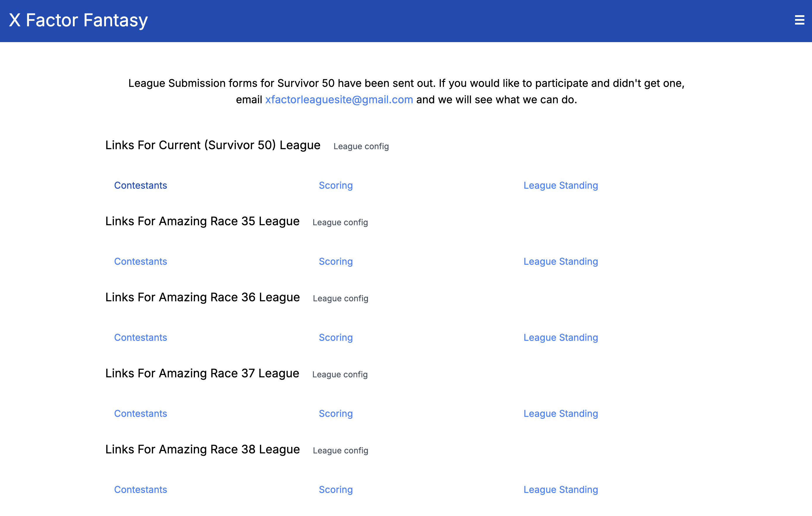Open the hamburger menu icon
Viewport: 812px width, 516px height.
799,20
